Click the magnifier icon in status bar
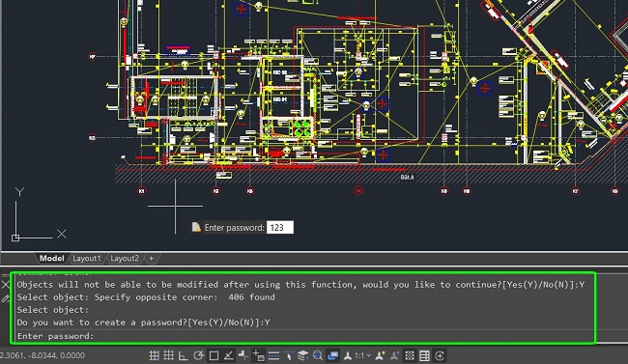 tap(318, 355)
